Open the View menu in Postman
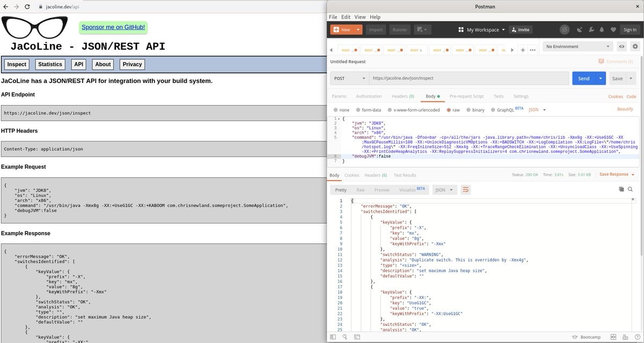The width and height of the screenshot is (644, 343). pos(360,17)
